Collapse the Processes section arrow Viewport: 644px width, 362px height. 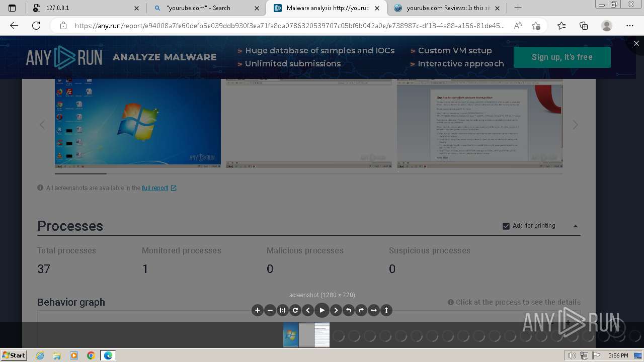coord(576,226)
